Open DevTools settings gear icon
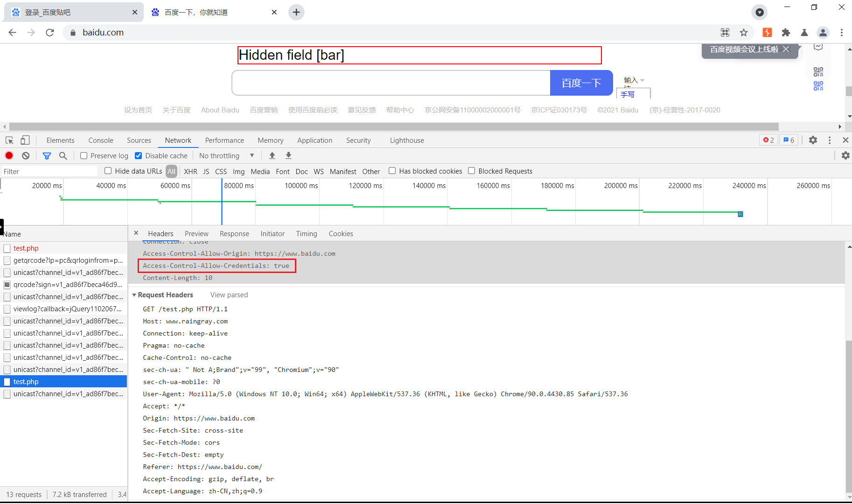Image resolution: width=852 pixels, height=504 pixels. coord(813,140)
